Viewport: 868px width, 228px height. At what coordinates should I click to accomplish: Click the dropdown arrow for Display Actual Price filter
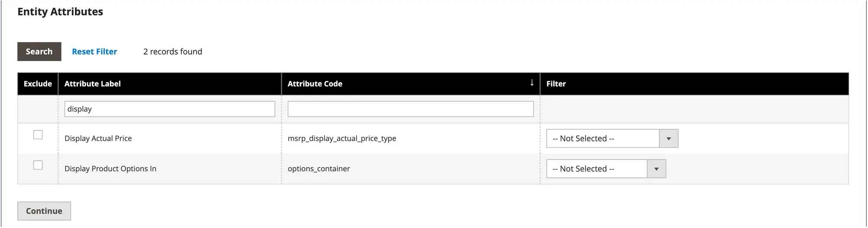tap(668, 139)
